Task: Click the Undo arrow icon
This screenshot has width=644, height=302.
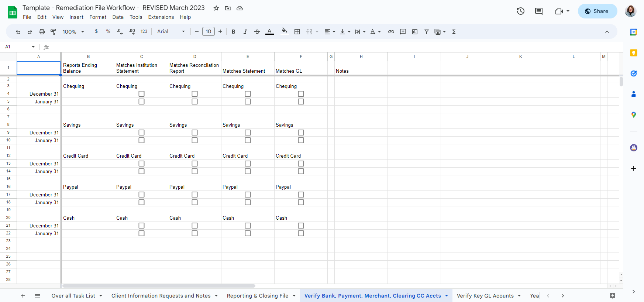Action: (18, 32)
